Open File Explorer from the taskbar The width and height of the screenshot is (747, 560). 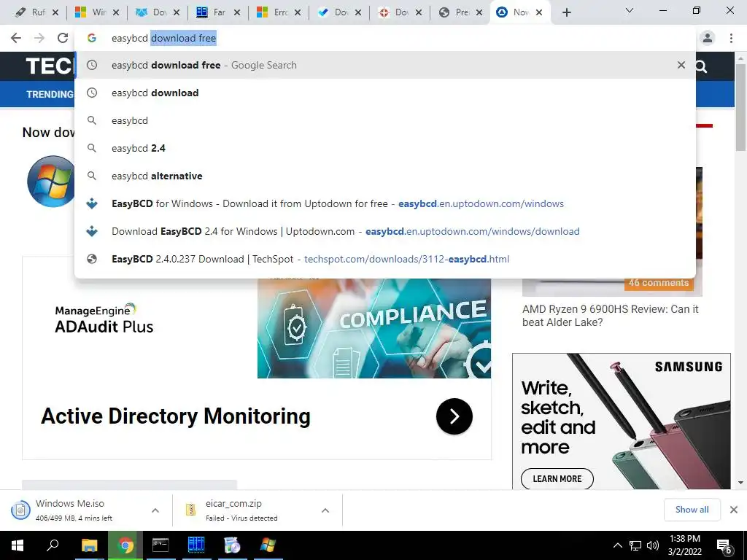click(89, 545)
